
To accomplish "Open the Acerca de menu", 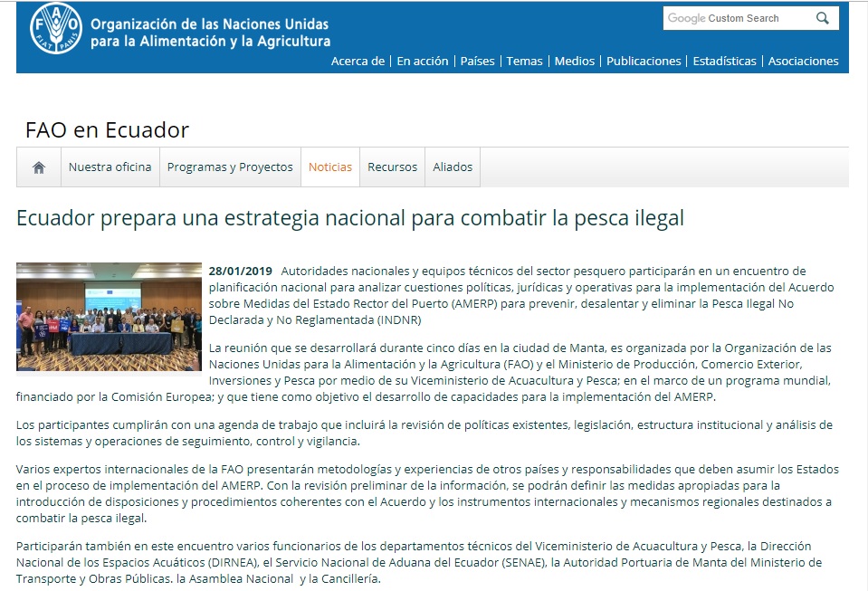I will (358, 62).
